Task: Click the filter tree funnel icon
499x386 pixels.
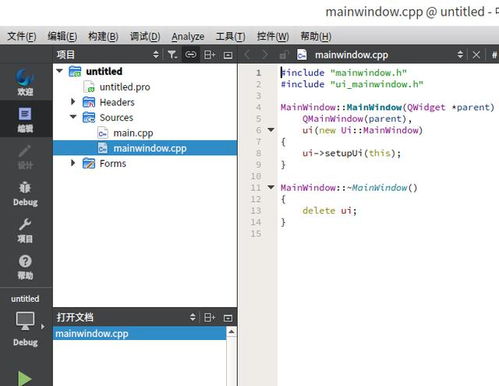Action: click(x=172, y=54)
